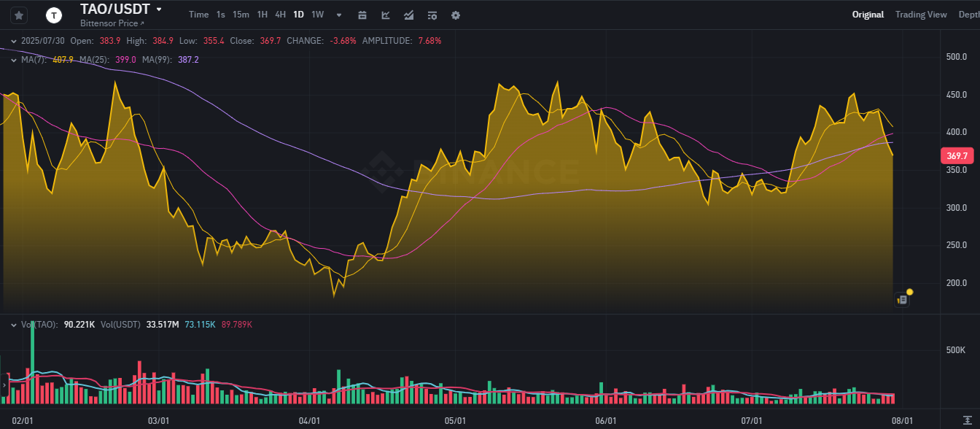
Task: Click the red volume MA value 89.789K
Action: [237, 324]
